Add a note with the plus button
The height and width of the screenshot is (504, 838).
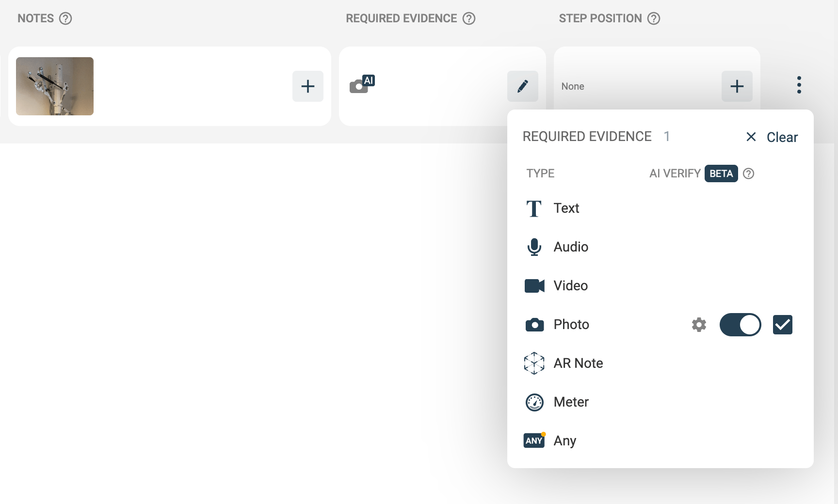point(308,86)
